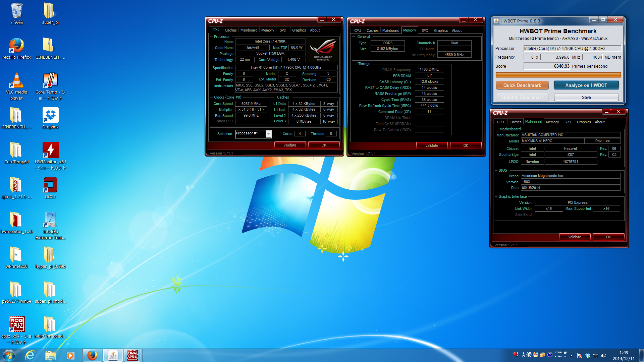Open the Processor #1 selection dropdown
Viewport: 644px width, 362px height.
[254, 134]
